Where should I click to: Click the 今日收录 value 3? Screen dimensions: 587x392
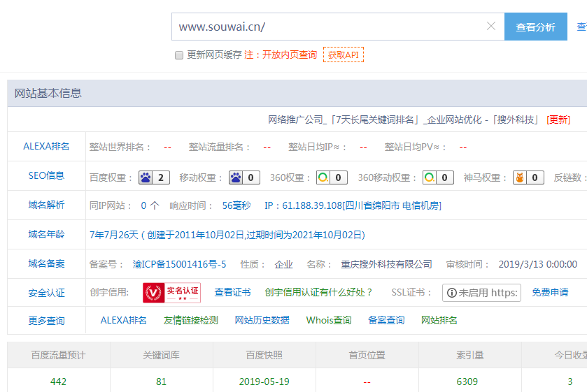[x=570, y=382]
